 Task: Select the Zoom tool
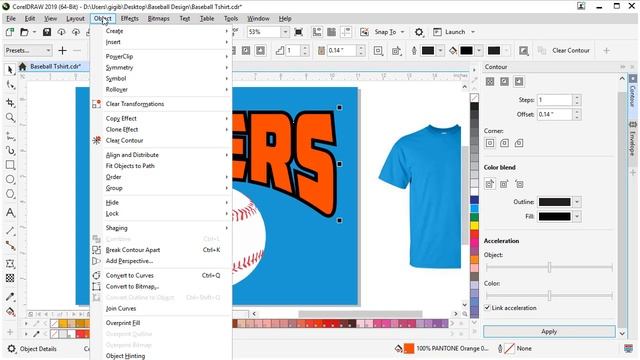10,118
